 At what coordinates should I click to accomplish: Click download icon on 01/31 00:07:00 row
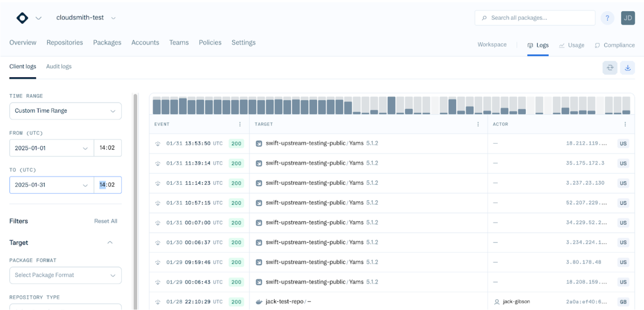click(x=157, y=223)
